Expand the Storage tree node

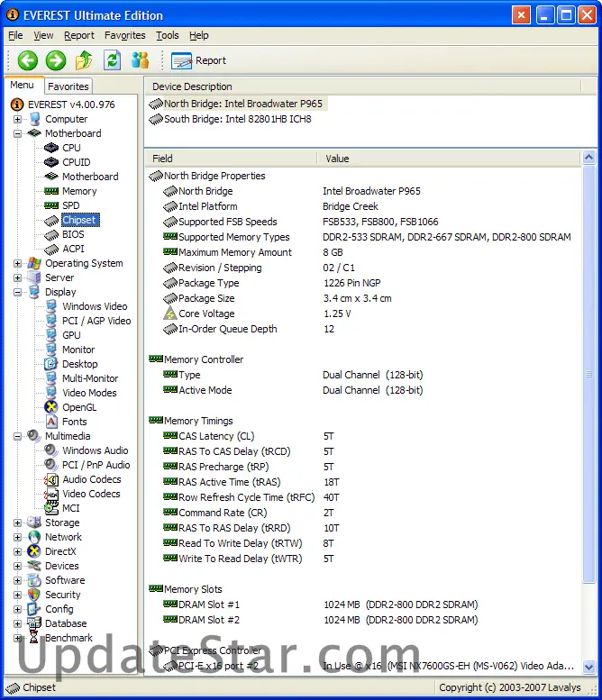pos(18,523)
